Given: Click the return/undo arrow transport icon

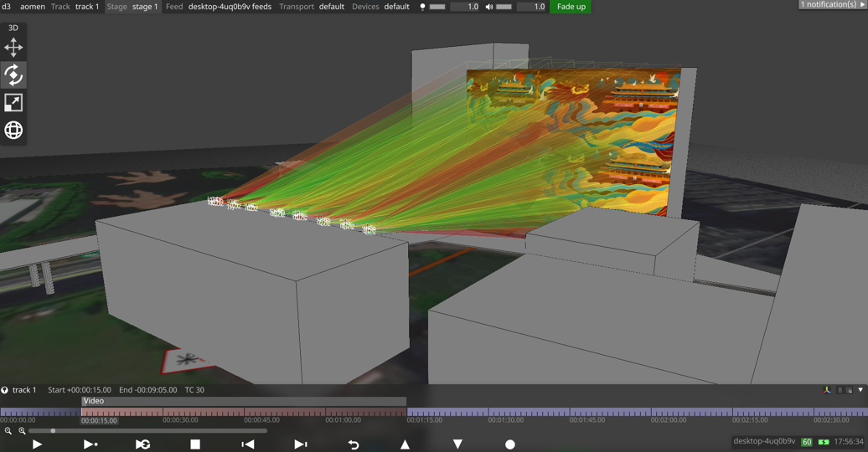Looking at the screenshot, I should [353, 444].
